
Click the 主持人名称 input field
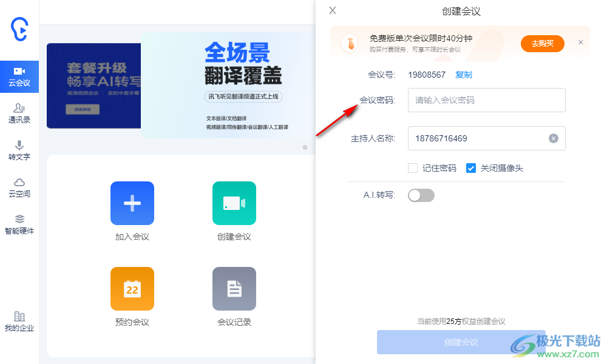pos(487,138)
